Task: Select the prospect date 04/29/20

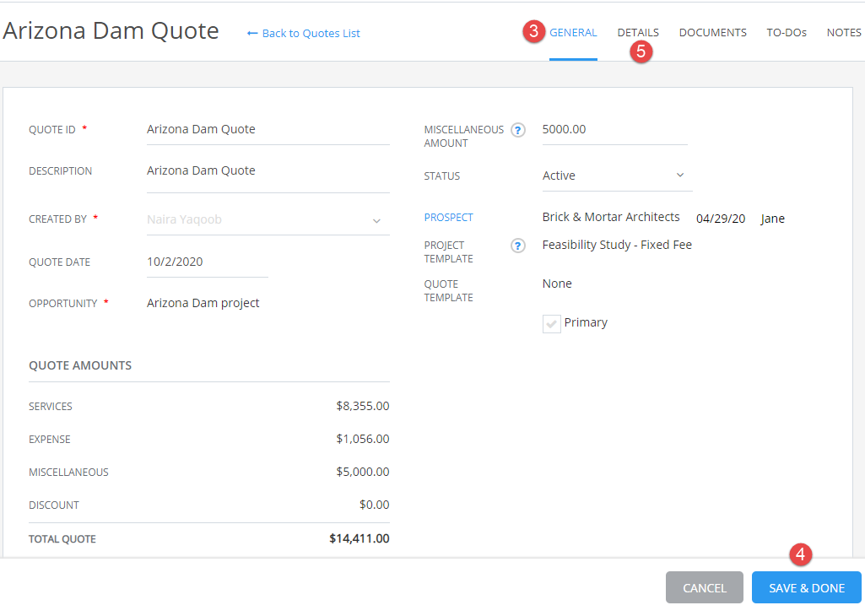Action: point(721,219)
